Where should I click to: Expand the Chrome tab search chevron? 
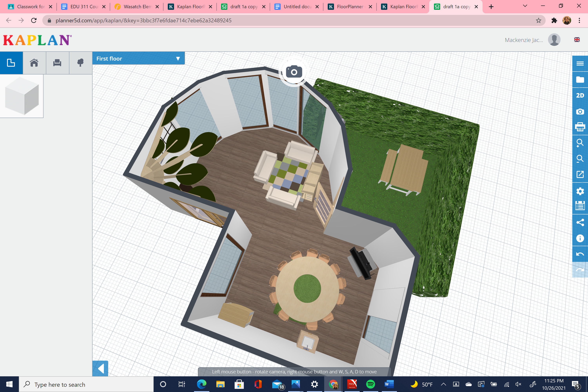pos(525,6)
